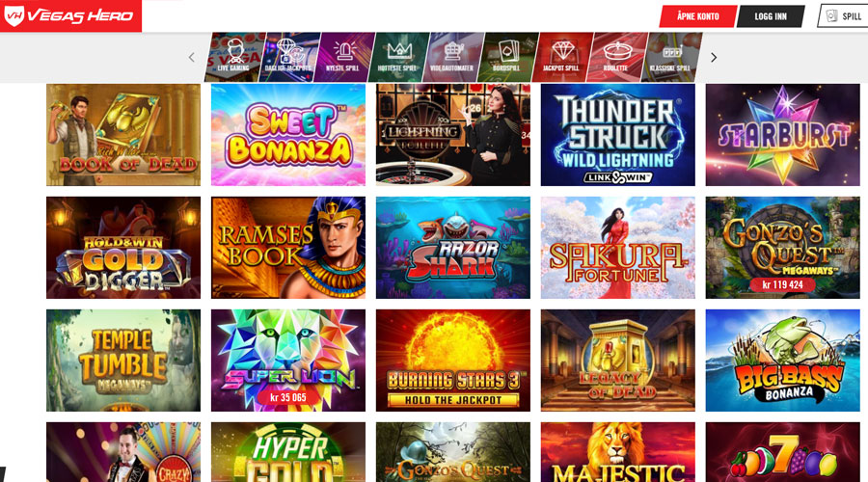Launch the Razor Shark game

453,248
